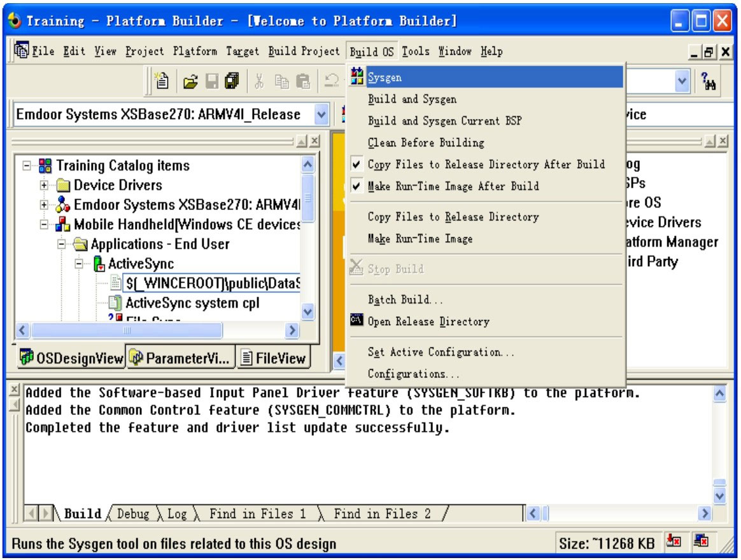Collapse the Training Catalog items node
Image resolution: width=741 pixels, height=560 pixels.
(27, 165)
